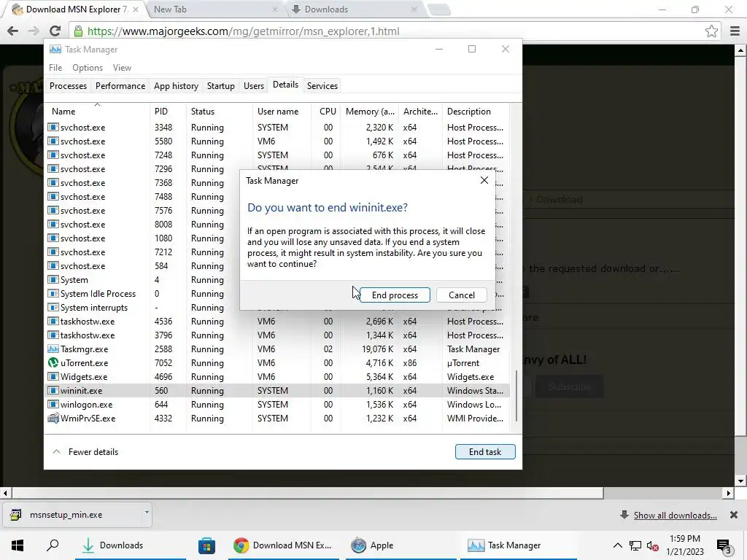This screenshot has width=747, height=560.
Task: Sort by the Memory column header
Action: point(370,112)
